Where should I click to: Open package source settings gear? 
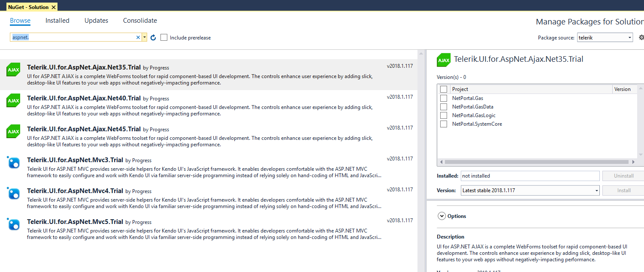point(641,37)
